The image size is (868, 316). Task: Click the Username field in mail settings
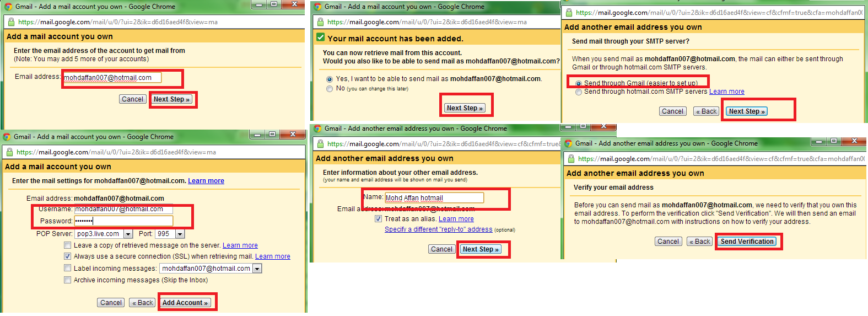123,209
